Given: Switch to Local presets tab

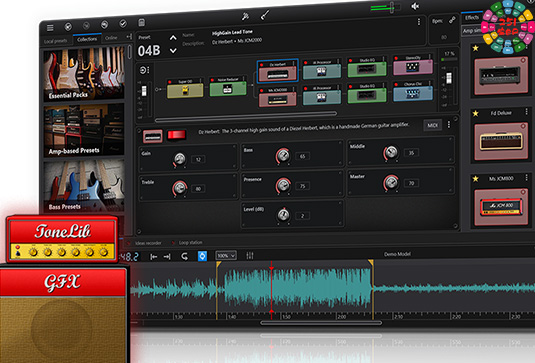Looking at the screenshot, I should [x=56, y=41].
